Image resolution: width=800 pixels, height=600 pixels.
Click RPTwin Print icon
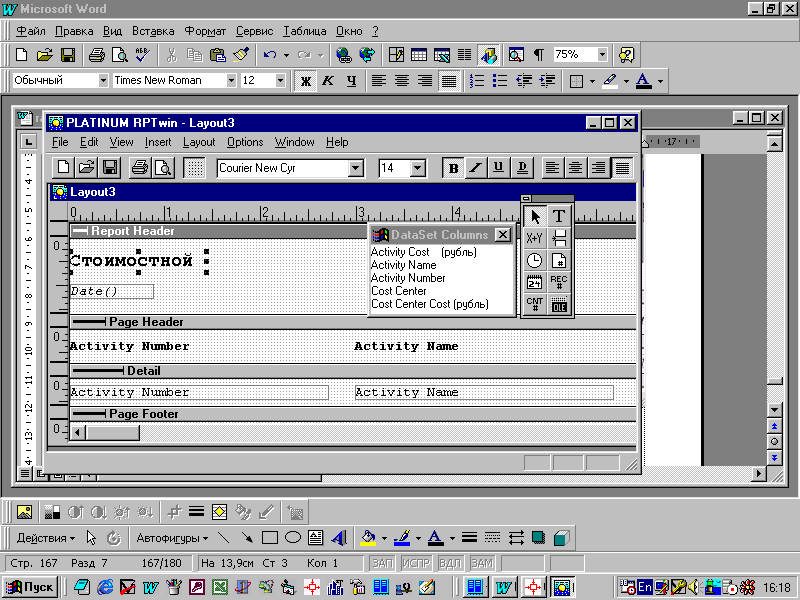pos(139,167)
